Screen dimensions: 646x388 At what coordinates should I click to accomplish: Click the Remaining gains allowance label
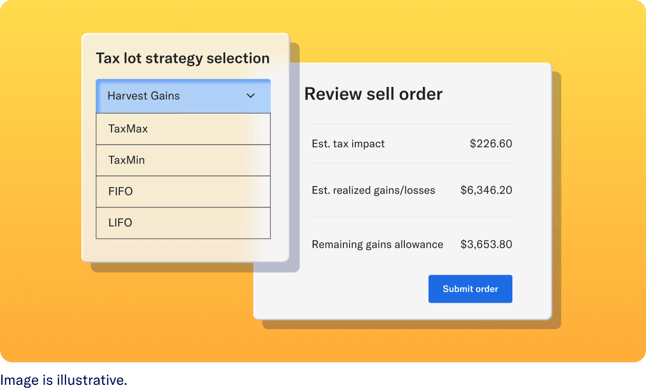pos(377,244)
